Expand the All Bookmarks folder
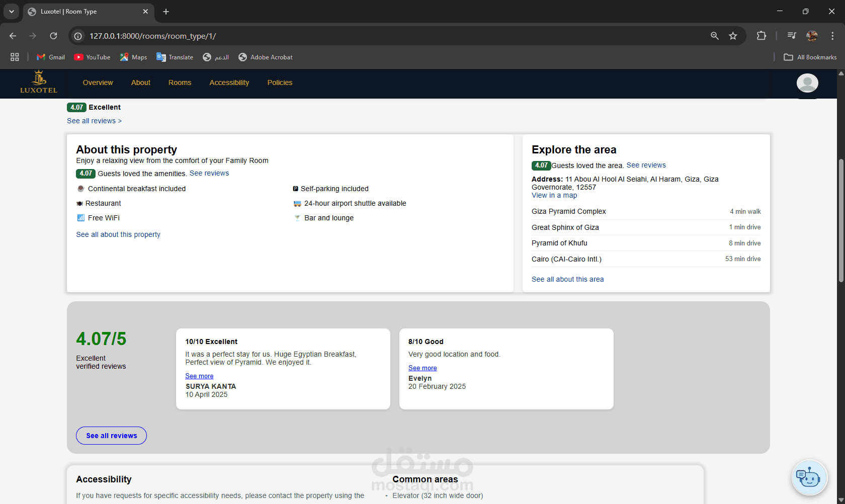845x504 pixels. pyautogui.click(x=810, y=57)
